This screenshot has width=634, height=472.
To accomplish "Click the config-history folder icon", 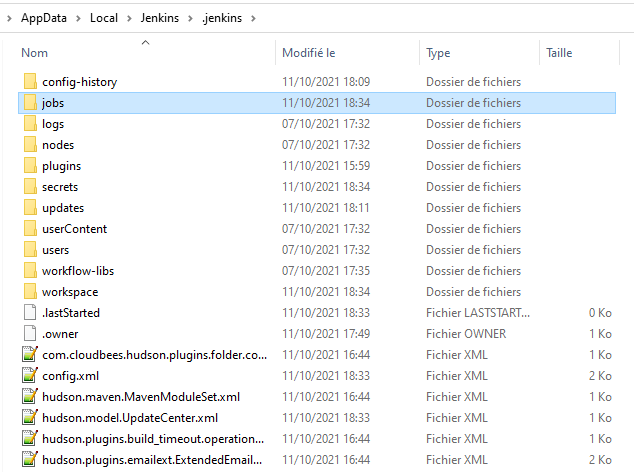I will tap(29, 81).
